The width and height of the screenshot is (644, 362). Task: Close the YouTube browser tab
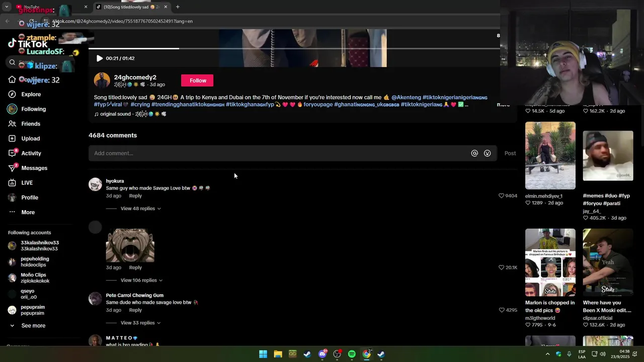[86, 7]
